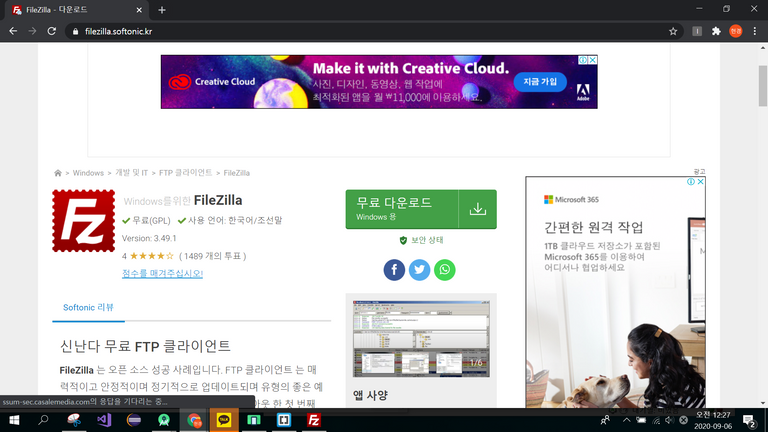The image size is (768, 432).
Task: Bookmark this page with the star icon
Action: pyautogui.click(x=673, y=31)
